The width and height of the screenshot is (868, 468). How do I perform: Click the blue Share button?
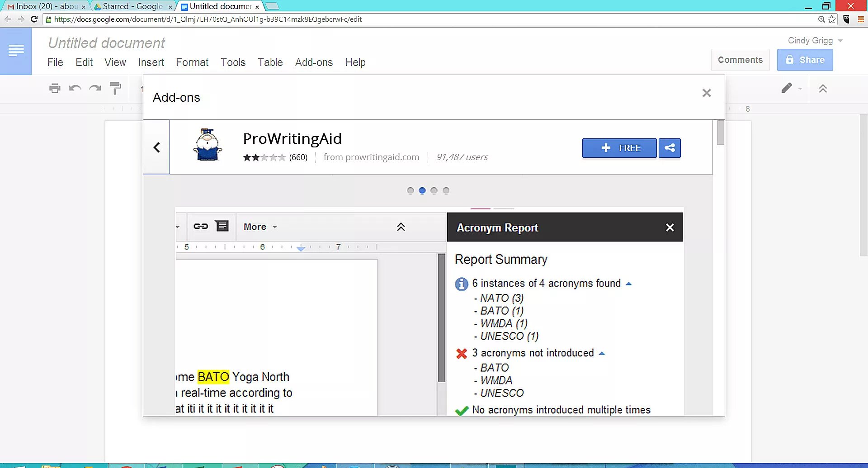point(805,60)
